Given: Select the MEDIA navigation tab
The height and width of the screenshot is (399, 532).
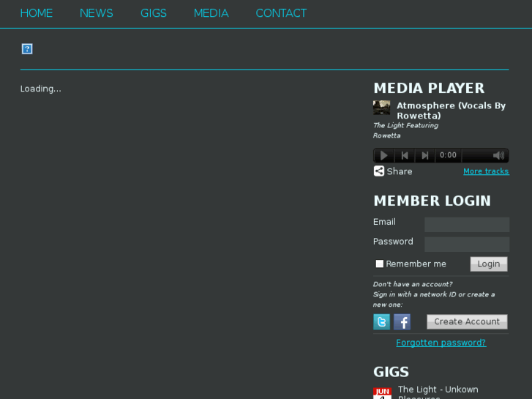Looking at the screenshot, I should tap(211, 13).
